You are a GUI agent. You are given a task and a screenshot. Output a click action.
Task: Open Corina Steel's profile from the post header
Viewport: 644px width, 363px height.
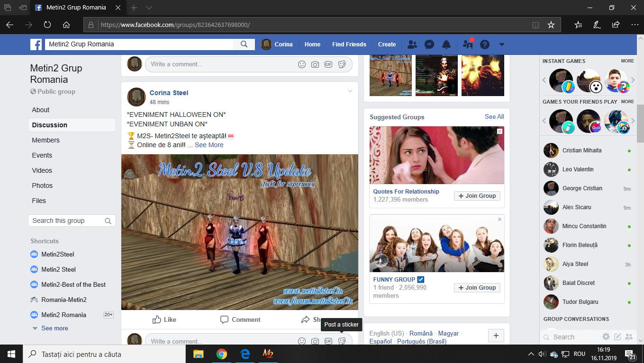click(169, 93)
